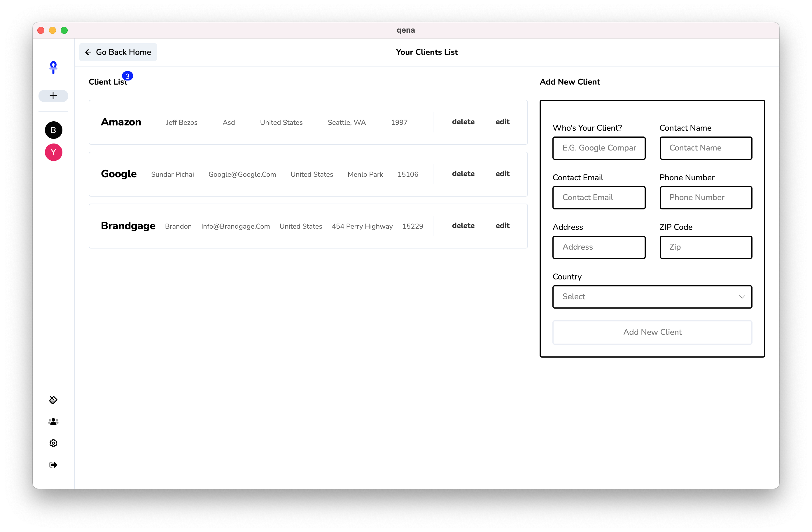Focus the Phone Number input
This screenshot has height=532, width=812.
(706, 197)
